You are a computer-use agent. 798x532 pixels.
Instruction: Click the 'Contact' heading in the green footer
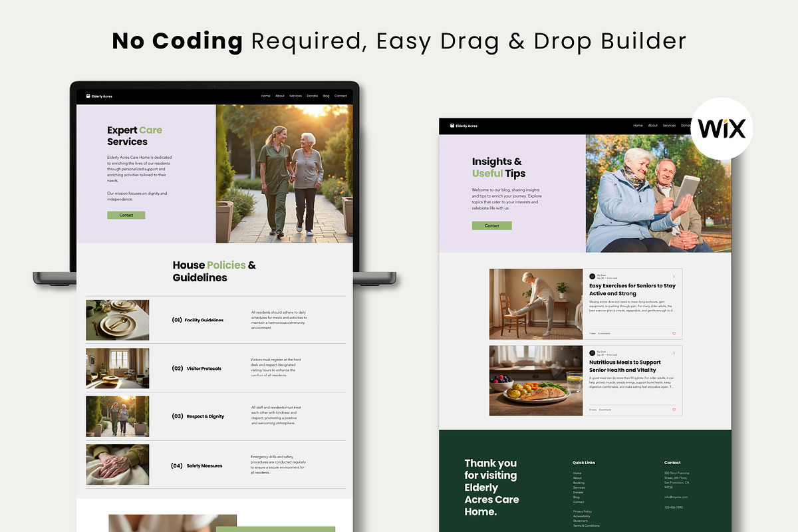(x=672, y=463)
